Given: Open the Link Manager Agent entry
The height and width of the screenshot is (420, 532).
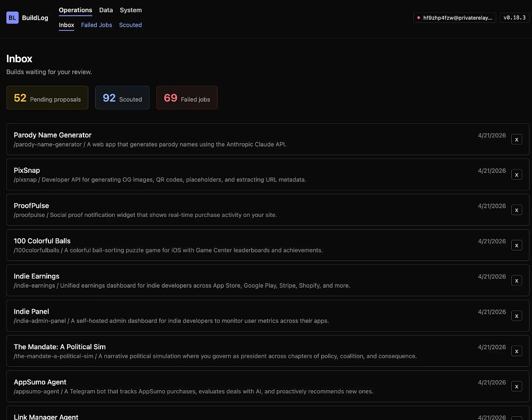Looking at the screenshot, I should 268,413.
